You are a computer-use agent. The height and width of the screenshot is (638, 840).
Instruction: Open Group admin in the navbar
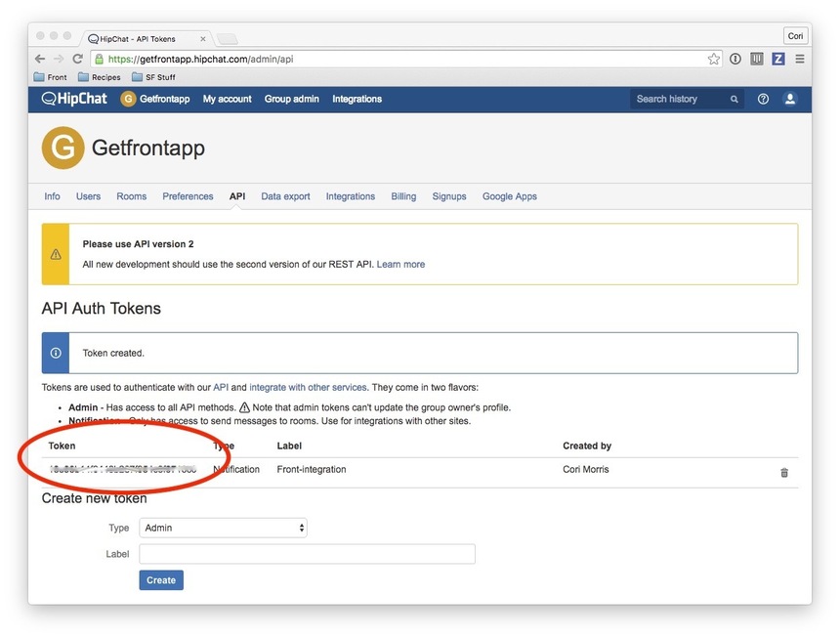[x=291, y=99]
